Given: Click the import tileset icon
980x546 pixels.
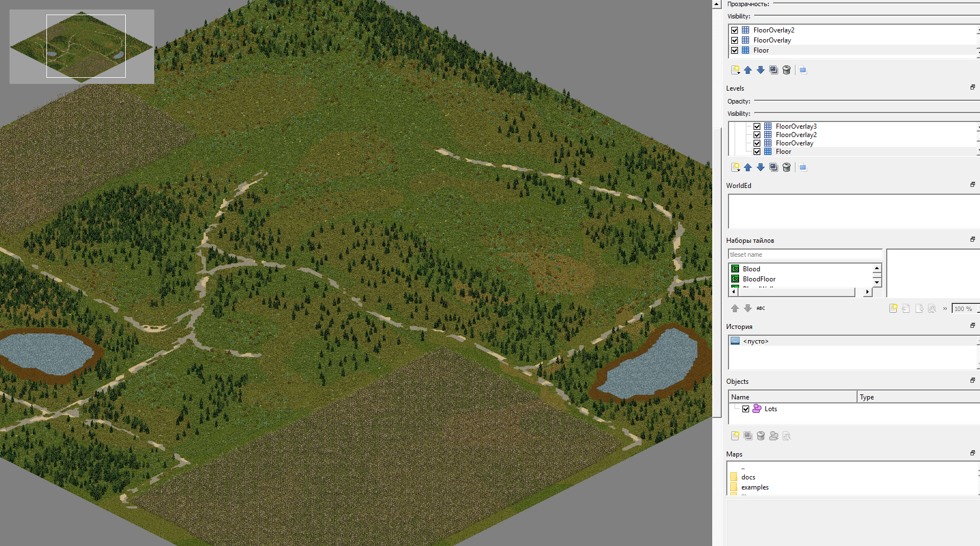Looking at the screenshot, I should 906,308.
